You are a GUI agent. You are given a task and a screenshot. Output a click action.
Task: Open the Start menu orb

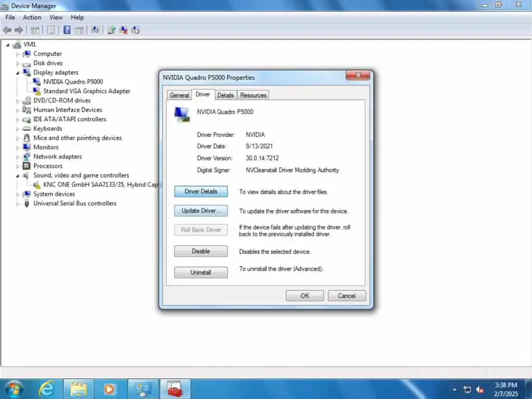point(14,389)
